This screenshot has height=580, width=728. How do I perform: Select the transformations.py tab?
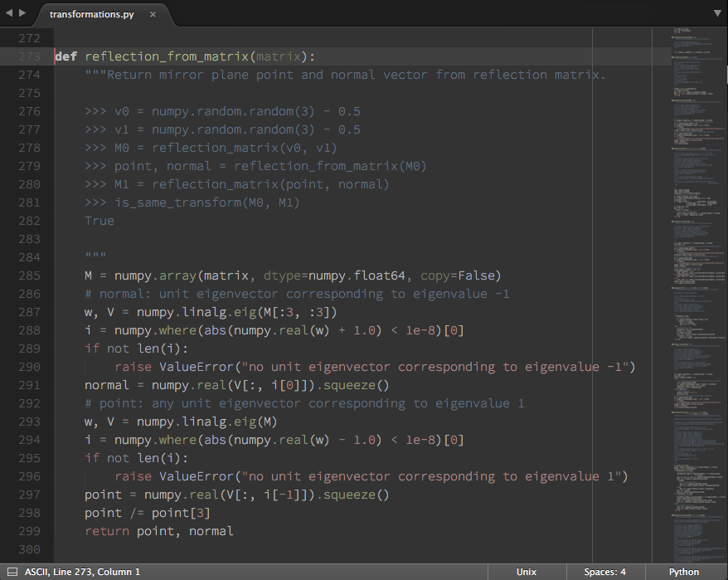pos(91,14)
